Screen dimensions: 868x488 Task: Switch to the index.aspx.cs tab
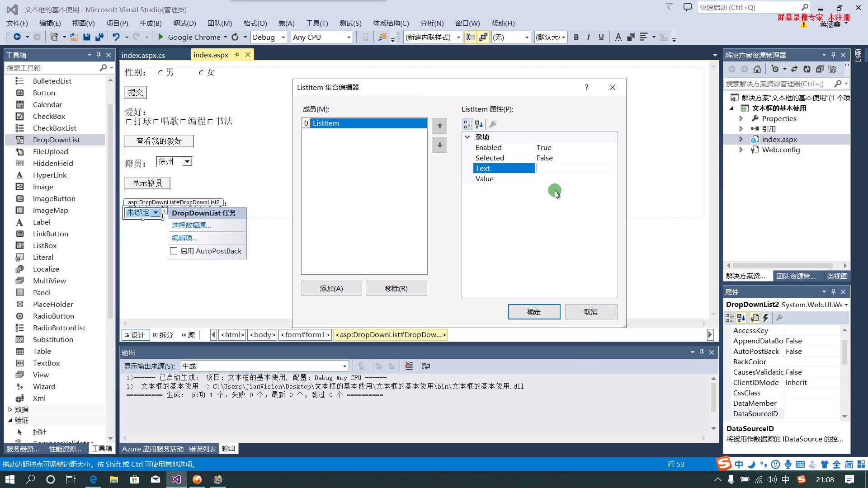(x=143, y=55)
